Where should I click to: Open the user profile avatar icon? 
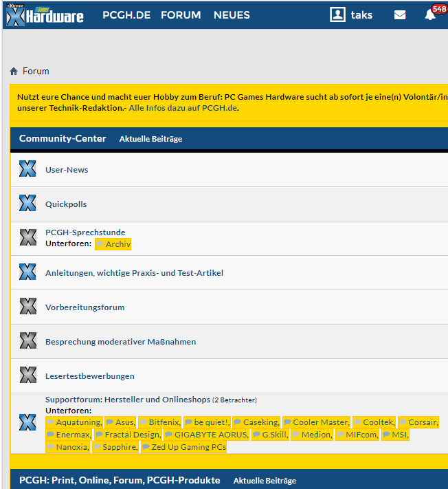coord(337,14)
